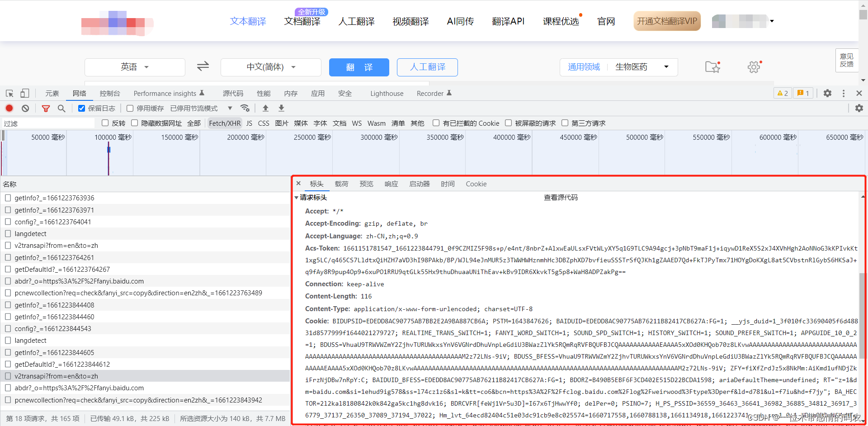This screenshot has width=868, height=426.
Task: Open the target language 中文(简体) dropdown
Action: (x=271, y=67)
